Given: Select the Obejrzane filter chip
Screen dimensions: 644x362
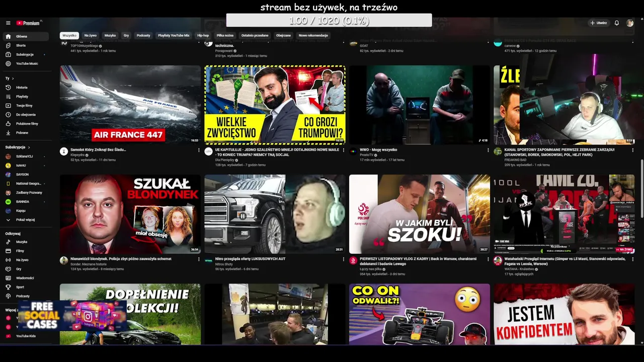Looking at the screenshot, I should [x=283, y=36].
